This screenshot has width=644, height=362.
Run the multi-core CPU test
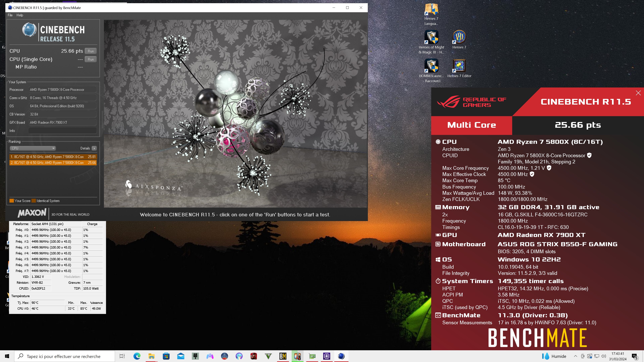click(91, 51)
